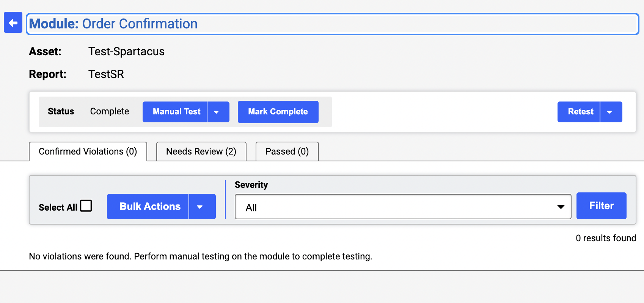This screenshot has height=303, width=644.
Task: Expand the Bulk Actions dropdown arrow
Action: [x=202, y=206]
